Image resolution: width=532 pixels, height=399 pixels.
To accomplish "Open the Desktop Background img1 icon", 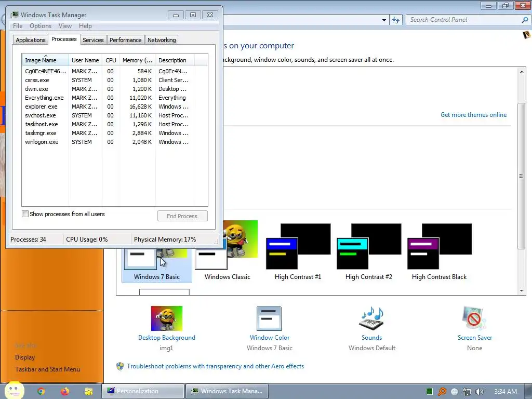I will point(167,318).
